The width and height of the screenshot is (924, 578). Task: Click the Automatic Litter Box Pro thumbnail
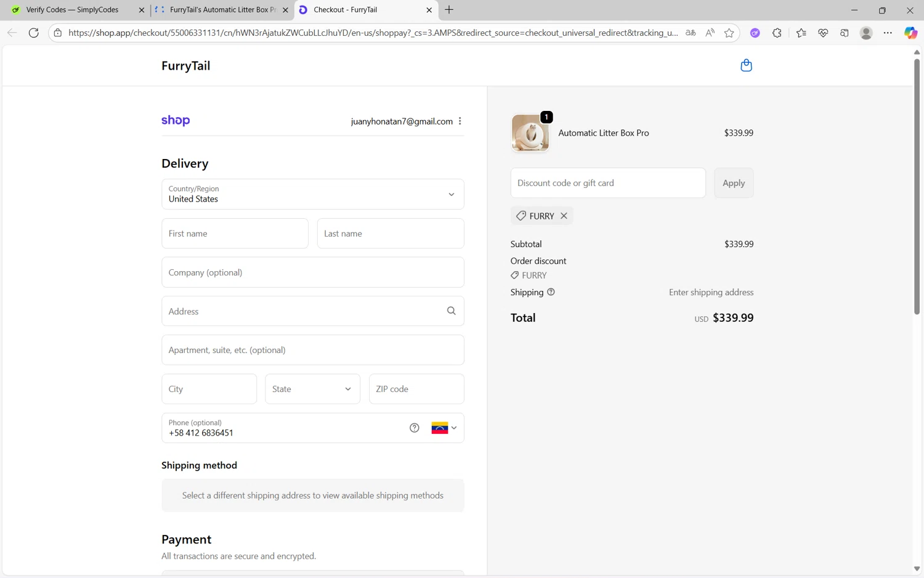(x=530, y=132)
